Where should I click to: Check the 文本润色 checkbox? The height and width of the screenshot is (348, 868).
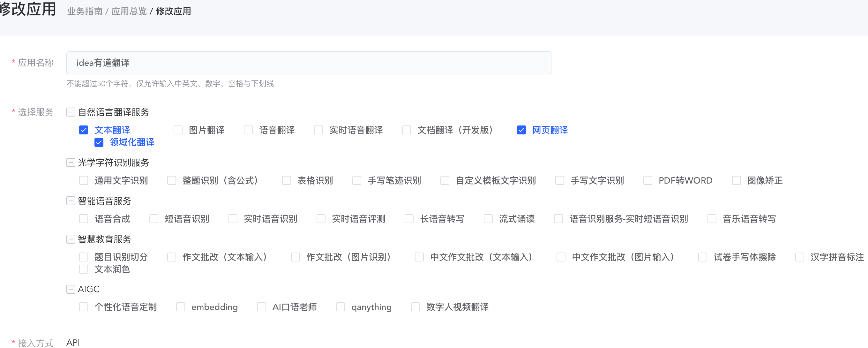(84, 269)
